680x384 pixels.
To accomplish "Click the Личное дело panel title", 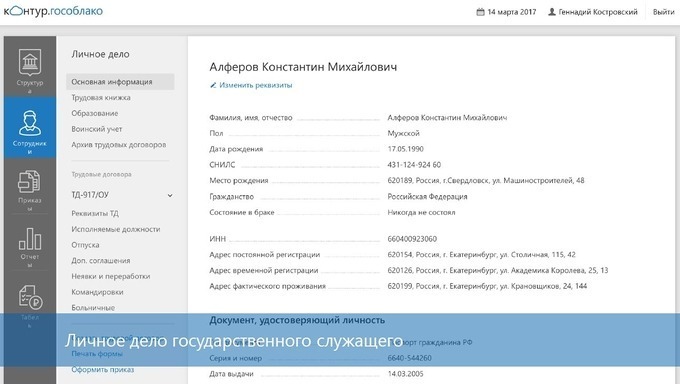I will pyautogui.click(x=100, y=54).
